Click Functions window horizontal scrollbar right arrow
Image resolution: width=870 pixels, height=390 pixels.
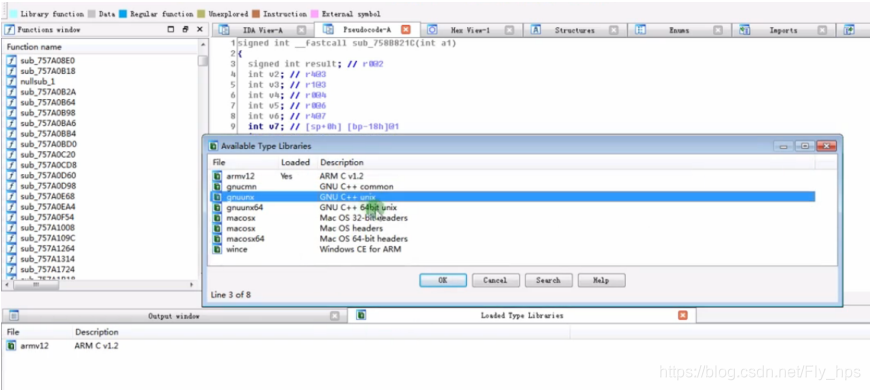(x=192, y=285)
